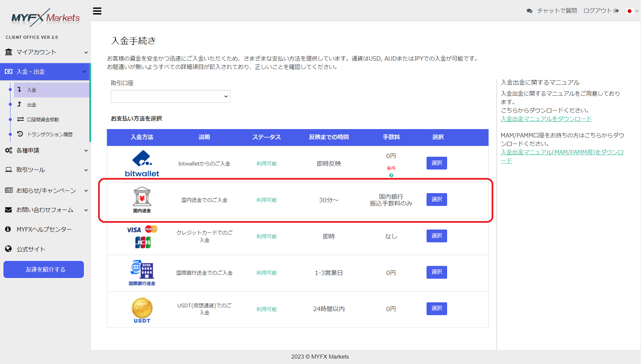
Task: Collapse the 入金・出金 menu chevron
Action: [84, 72]
